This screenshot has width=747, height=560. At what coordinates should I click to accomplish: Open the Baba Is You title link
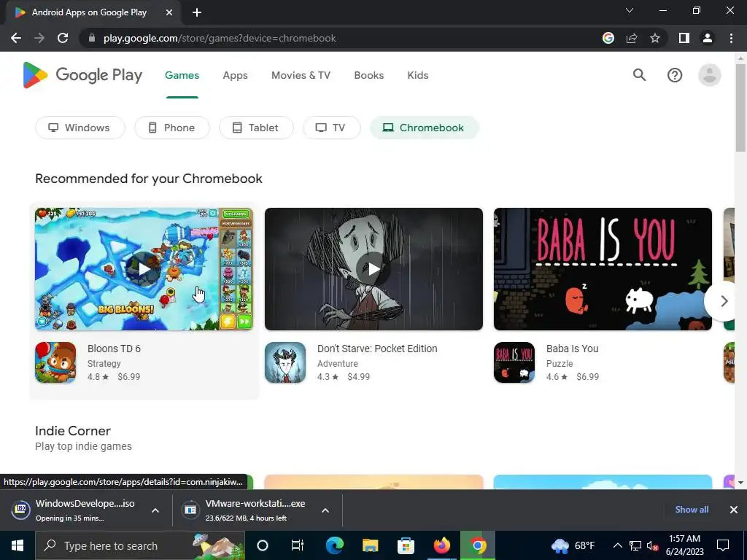572,349
